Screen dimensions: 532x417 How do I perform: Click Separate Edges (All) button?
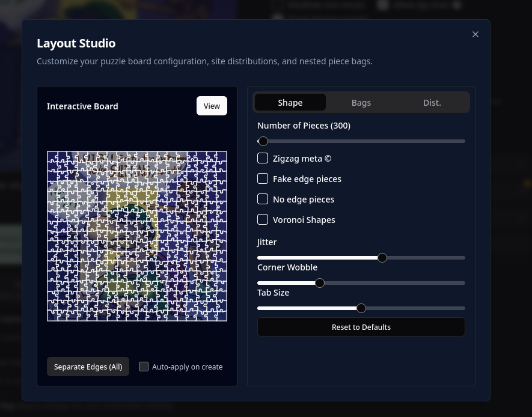point(88,367)
